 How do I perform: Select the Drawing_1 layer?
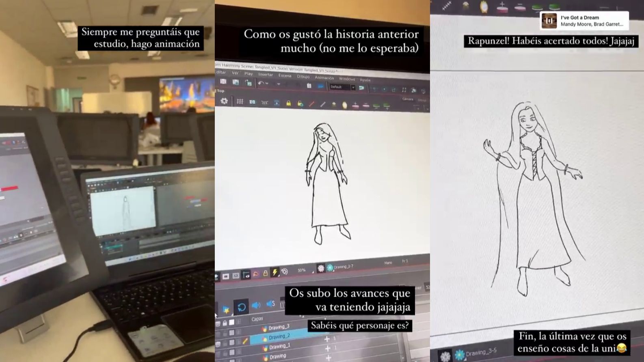(280, 347)
